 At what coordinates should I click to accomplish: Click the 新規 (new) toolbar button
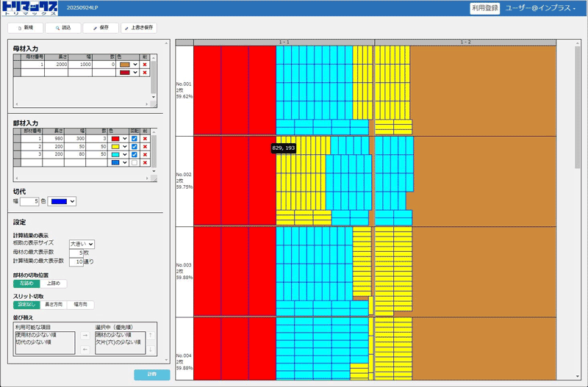click(25, 27)
